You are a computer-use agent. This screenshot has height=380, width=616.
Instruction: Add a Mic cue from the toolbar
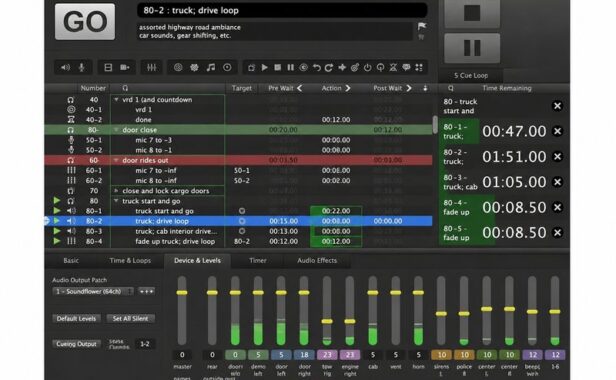[x=82, y=68]
